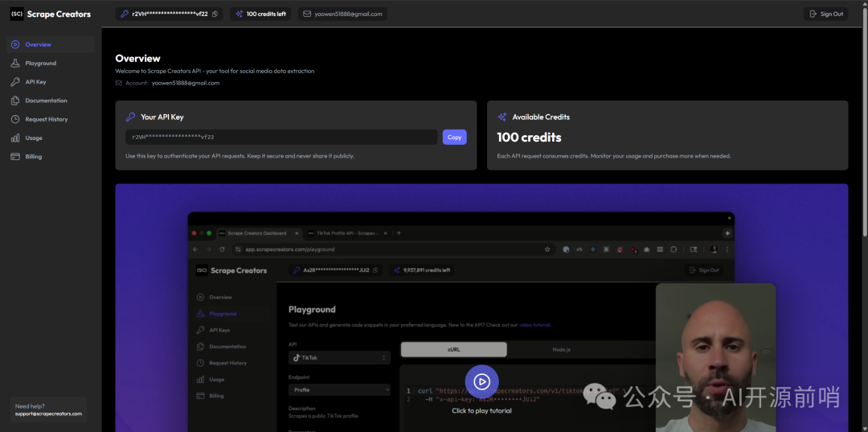Image resolution: width=868 pixels, height=432 pixels.
Task: Click the account email in header
Action: (x=348, y=14)
